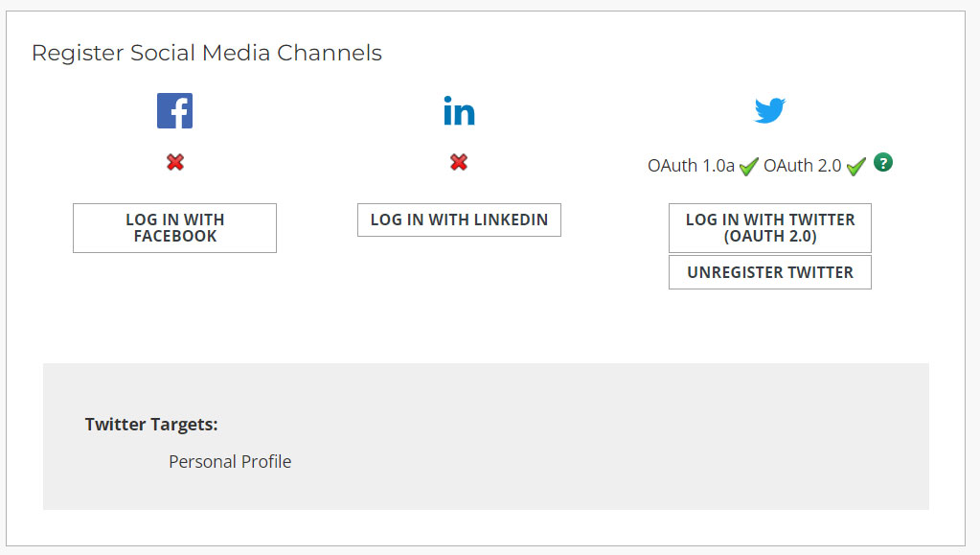Click the Twitter Targets label
Viewport: 980px width, 555px height.
(151, 424)
